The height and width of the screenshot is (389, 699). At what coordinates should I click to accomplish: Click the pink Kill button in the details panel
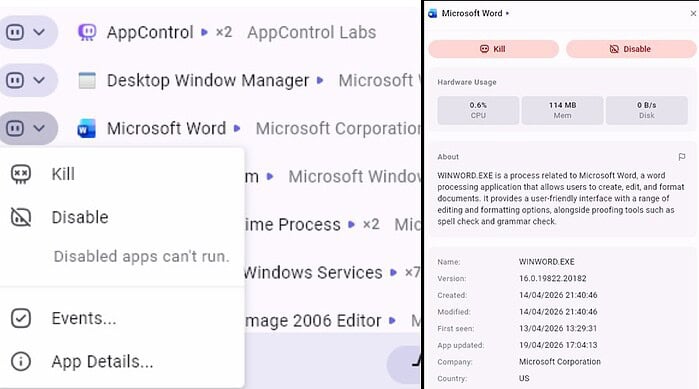[x=493, y=49]
